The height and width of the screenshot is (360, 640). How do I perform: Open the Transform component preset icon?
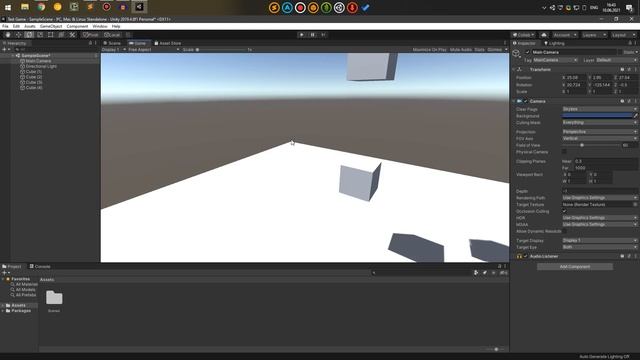point(629,70)
